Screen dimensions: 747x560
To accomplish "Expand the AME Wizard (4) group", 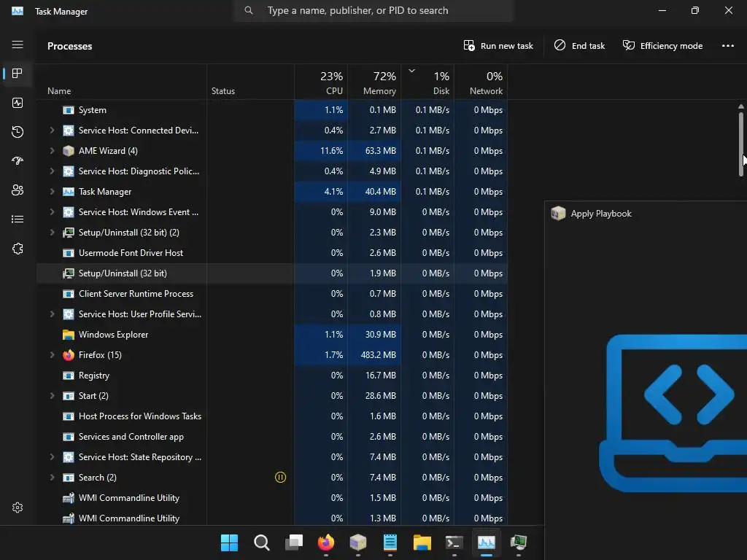I will tap(52, 151).
